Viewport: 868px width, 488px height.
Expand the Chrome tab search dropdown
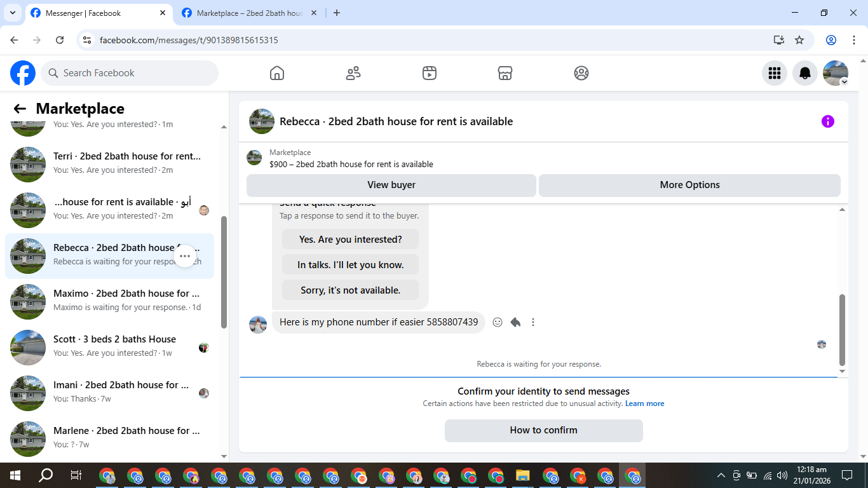point(13,13)
